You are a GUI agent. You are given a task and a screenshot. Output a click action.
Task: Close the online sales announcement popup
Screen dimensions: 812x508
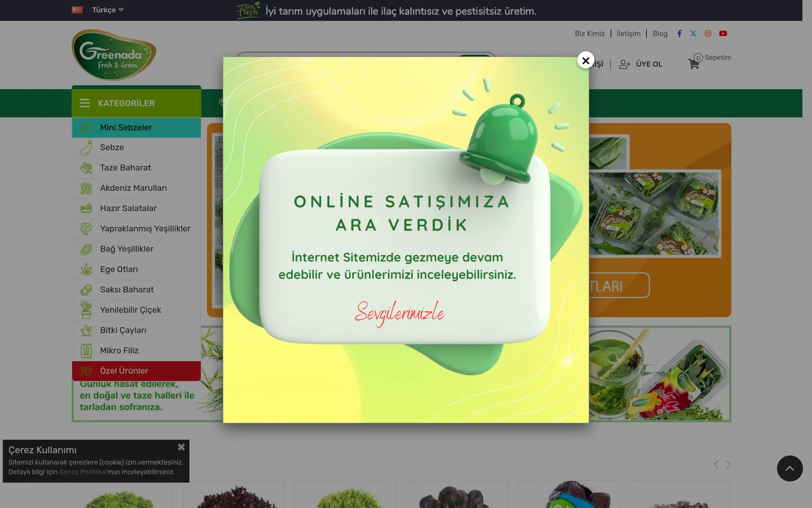tap(586, 60)
